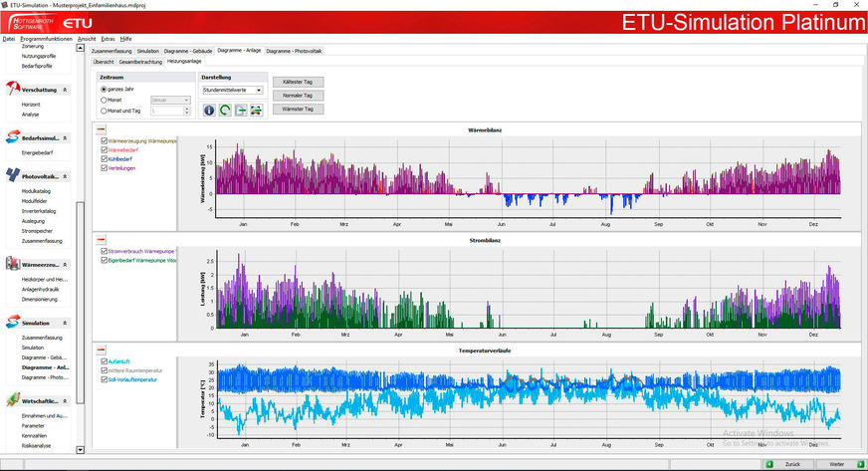Select the Monat und Tag radio button

pyautogui.click(x=105, y=111)
